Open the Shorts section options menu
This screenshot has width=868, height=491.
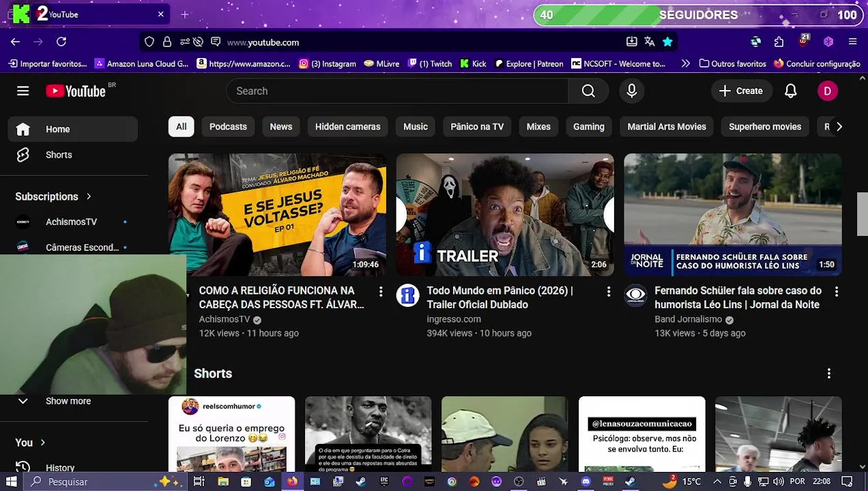[x=829, y=374]
